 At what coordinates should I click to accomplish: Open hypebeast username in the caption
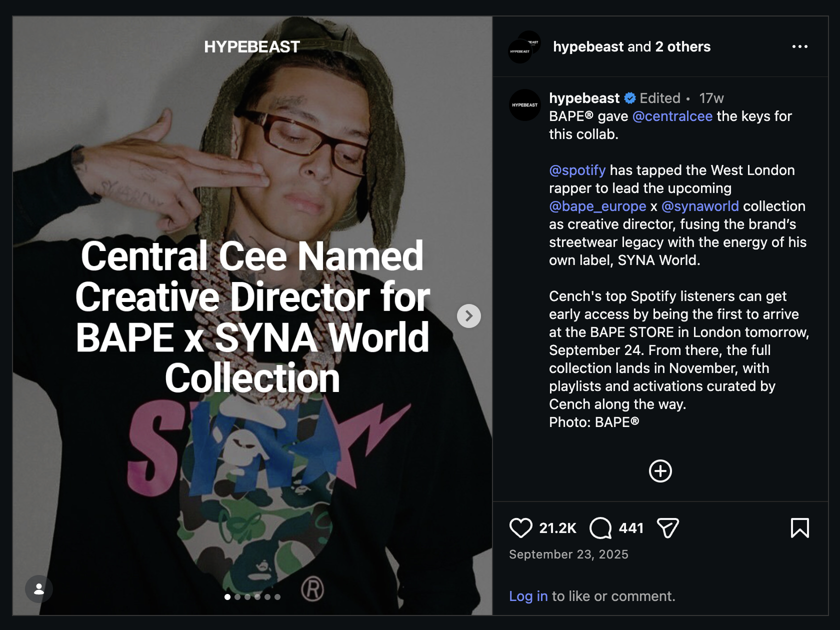pos(584,98)
